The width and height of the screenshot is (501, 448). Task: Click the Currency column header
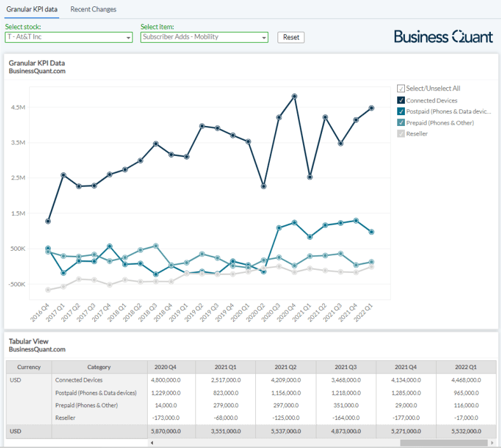[29, 367]
